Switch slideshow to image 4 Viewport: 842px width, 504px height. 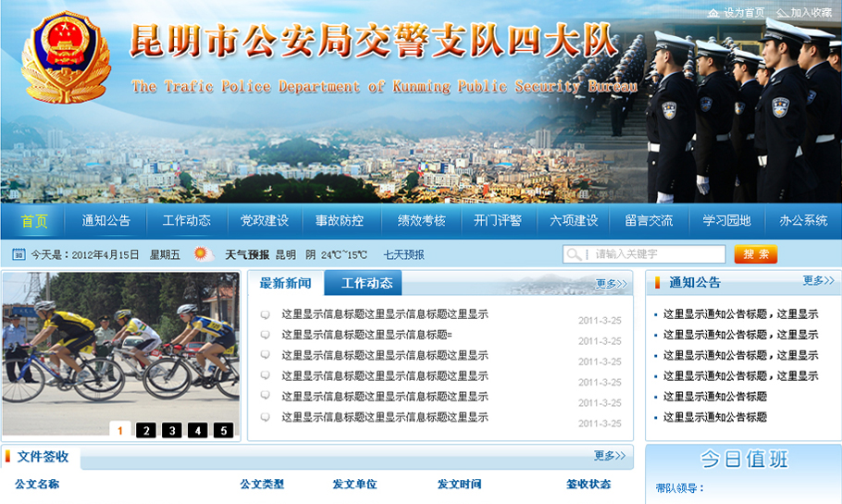[197, 430]
